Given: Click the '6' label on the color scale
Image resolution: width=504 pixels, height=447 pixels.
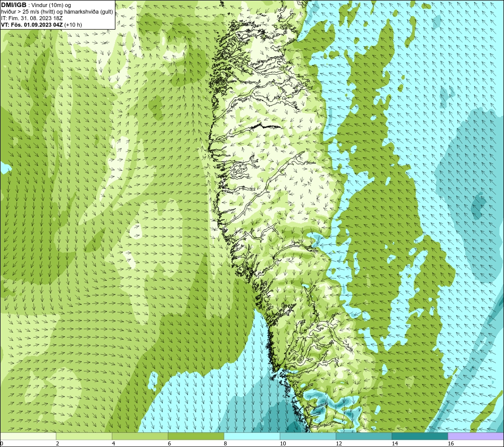Looking at the screenshot, I should click(169, 443).
